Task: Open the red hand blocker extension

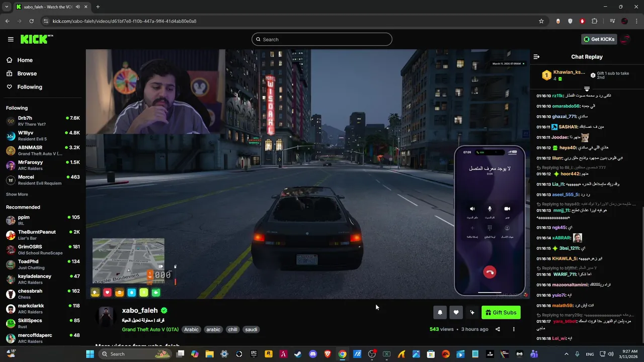Action: pyautogui.click(x=582, y=21)
